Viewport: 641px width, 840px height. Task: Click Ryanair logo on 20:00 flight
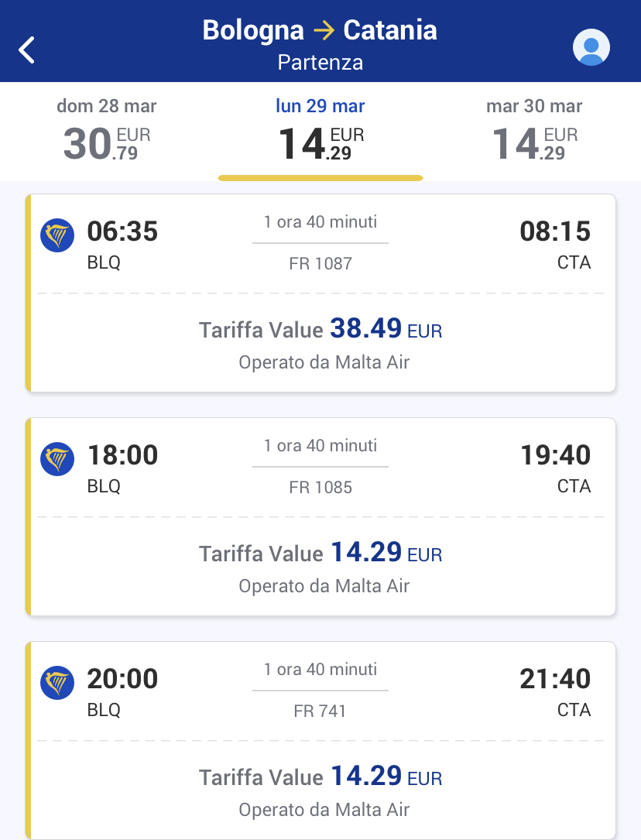[57, 682]
